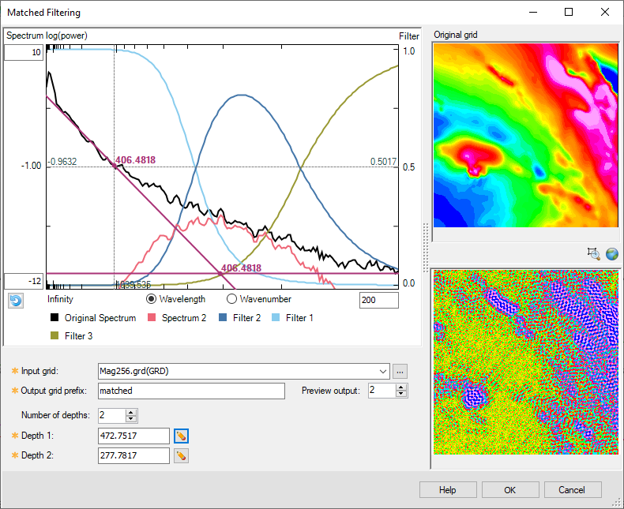
Task: Select the Wavenumber radio button
Action: (x=232, y=299)
